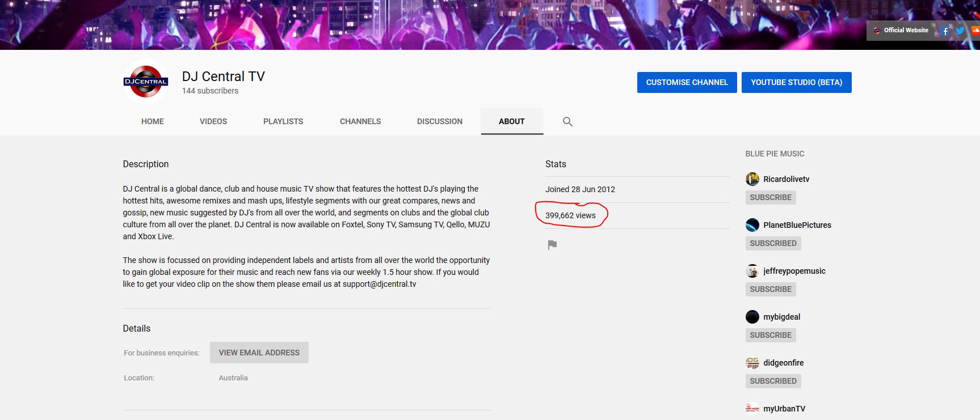This screenshot has width=980, height=420.
Task: Open the Discussion tab
Action: click(440, 121)
